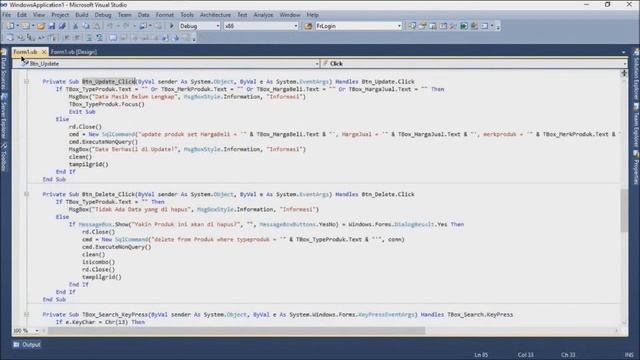Click the Undo toolbar icon
This screenshot has height=360, width=640.
tap(110, 26)
